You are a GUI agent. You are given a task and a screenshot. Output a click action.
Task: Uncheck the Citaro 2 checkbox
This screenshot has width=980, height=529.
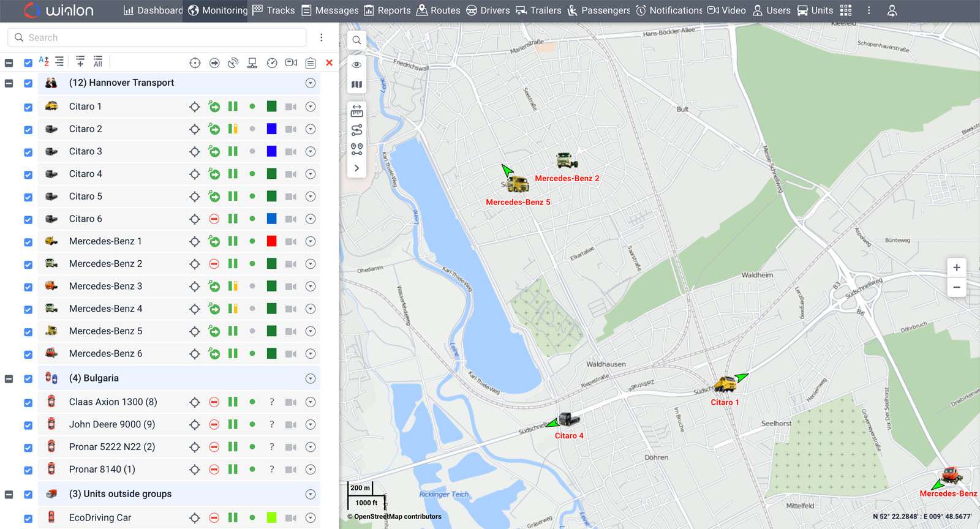point(28,130)
